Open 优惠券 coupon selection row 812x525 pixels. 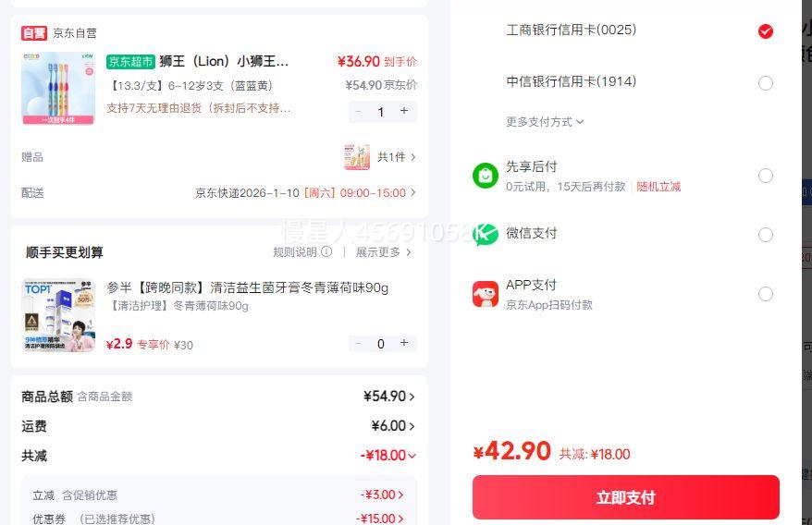218,519
